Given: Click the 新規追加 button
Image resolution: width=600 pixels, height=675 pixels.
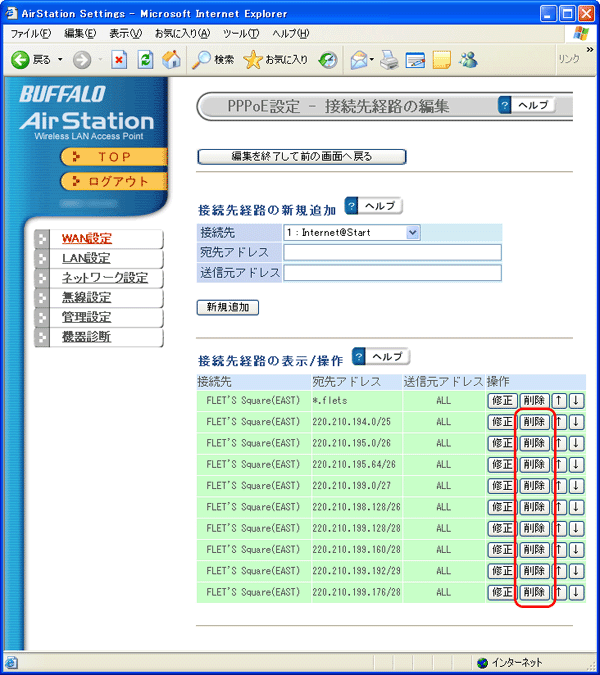Looking at the screenshot, I should (228, 307).
